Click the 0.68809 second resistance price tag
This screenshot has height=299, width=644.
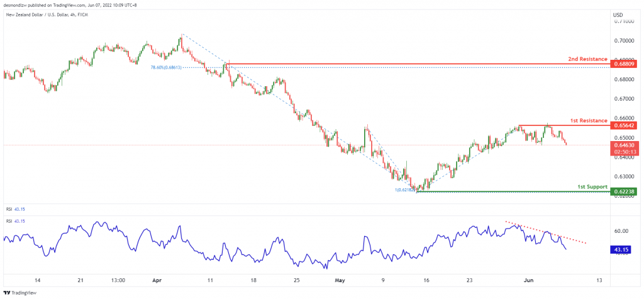(623, 64)
